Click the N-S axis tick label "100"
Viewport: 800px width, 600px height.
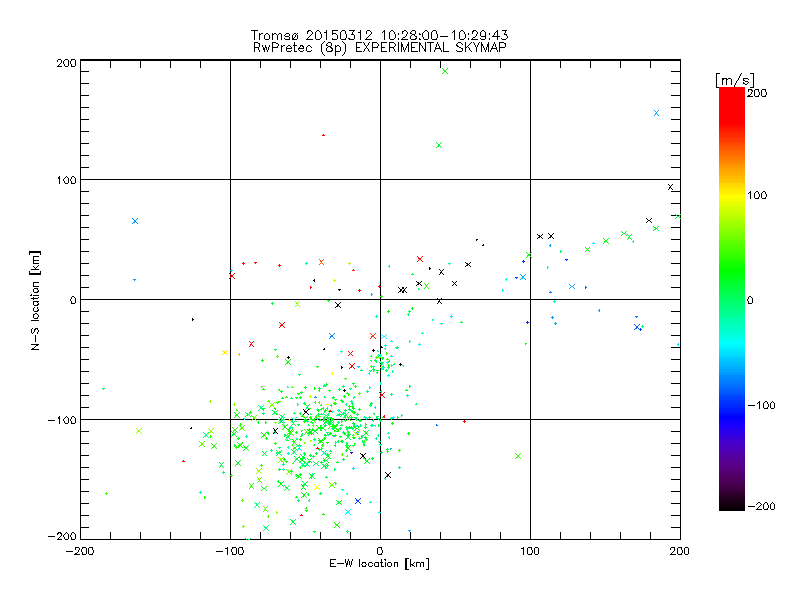pos(66,180)
